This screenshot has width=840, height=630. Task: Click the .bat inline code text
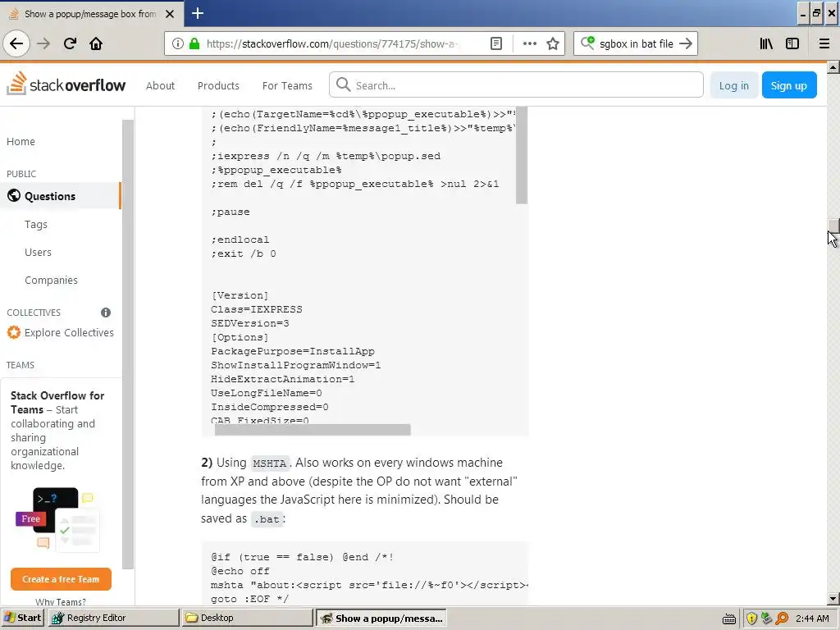coord(267,519)
